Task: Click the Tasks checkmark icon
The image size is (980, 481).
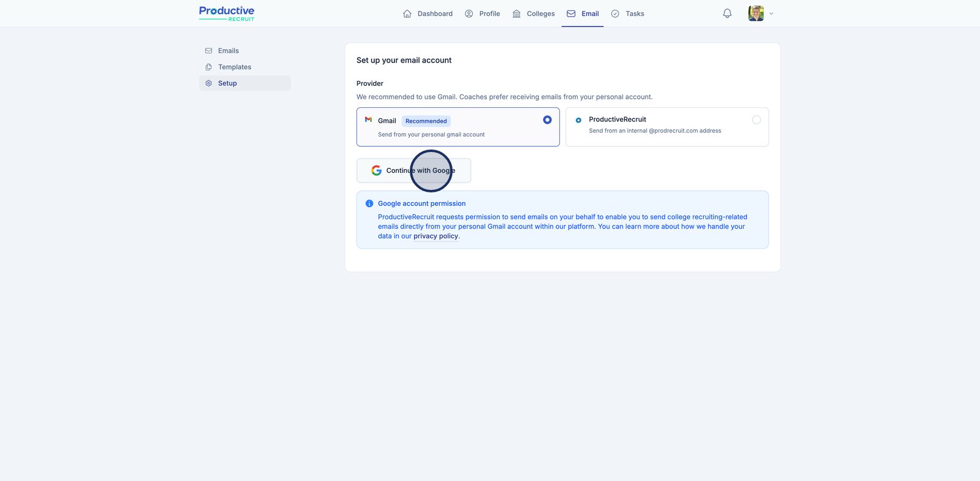Action: (x=615, y=13)
